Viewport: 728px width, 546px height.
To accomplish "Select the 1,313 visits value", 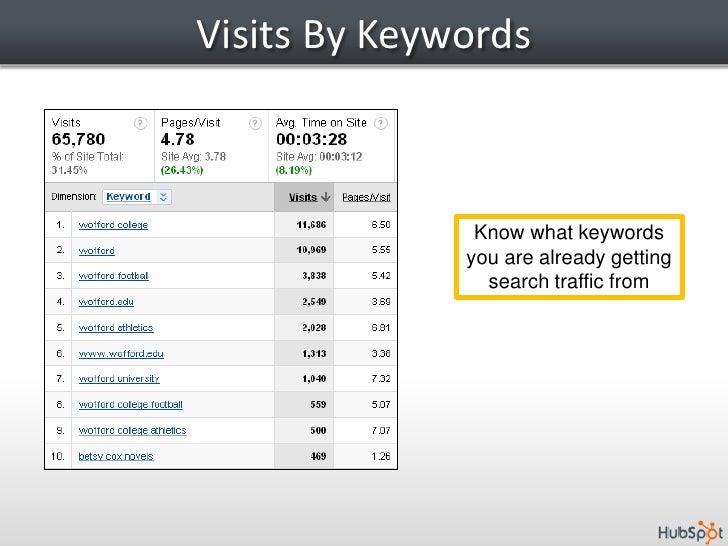I will click(314, 354).
